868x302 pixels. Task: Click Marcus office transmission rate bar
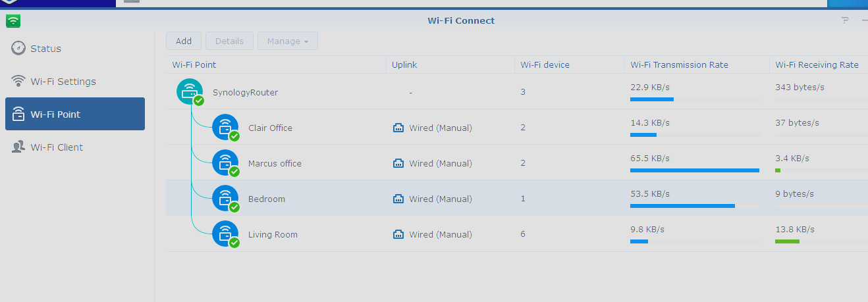694,170
